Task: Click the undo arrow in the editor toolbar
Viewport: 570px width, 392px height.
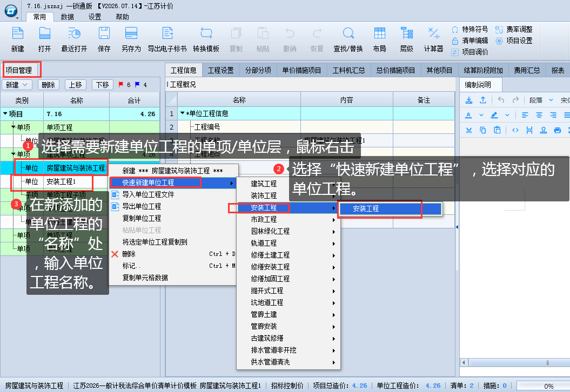Action: click(501, 100)
